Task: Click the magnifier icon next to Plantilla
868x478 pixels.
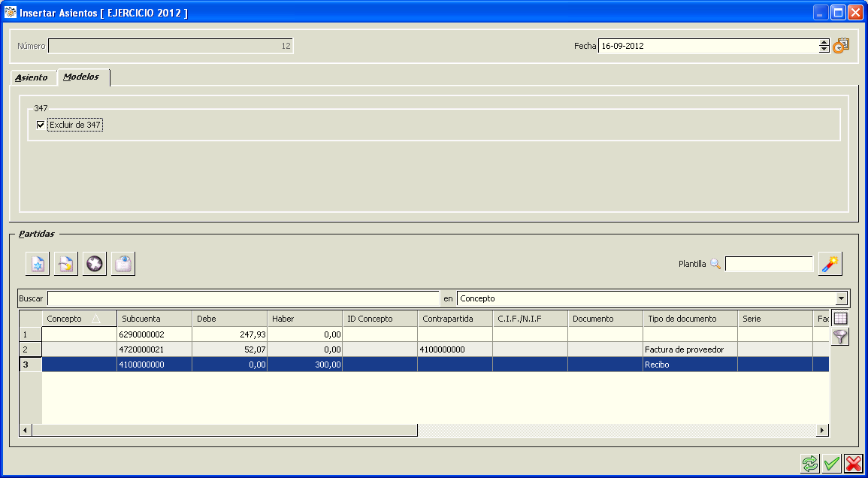Action: [715, 265]
